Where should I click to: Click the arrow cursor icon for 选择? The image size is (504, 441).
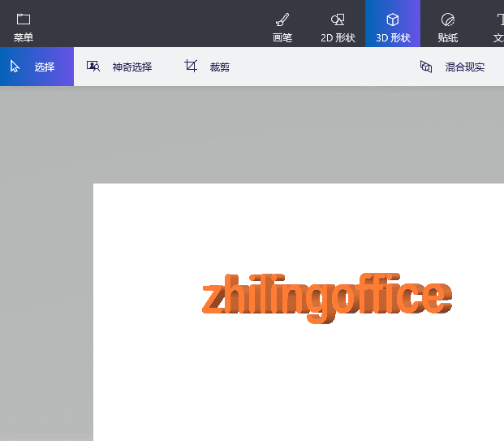15,67
